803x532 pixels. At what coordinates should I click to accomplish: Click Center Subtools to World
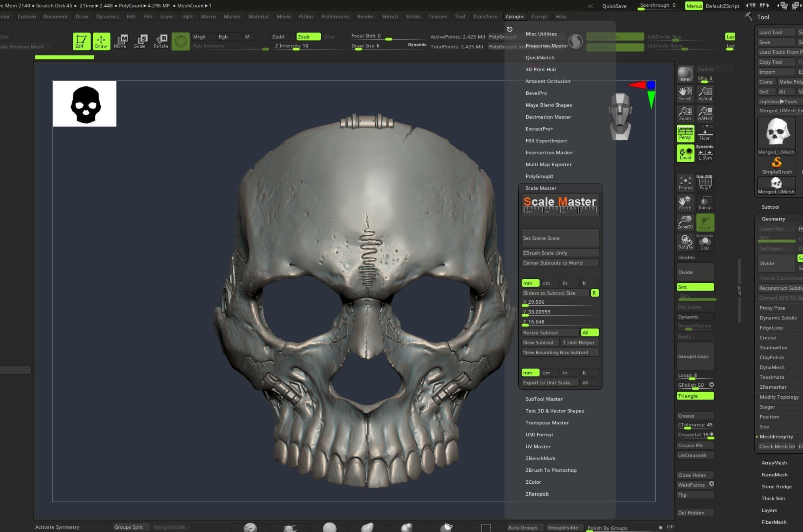pos(560,263)
